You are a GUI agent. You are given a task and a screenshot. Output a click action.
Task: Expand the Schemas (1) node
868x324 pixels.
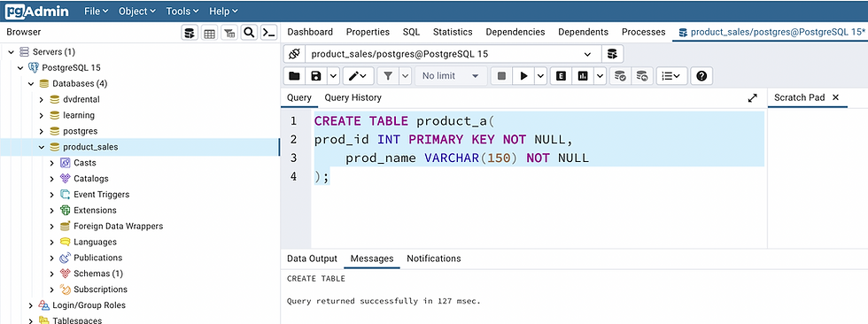coord(51,274)
